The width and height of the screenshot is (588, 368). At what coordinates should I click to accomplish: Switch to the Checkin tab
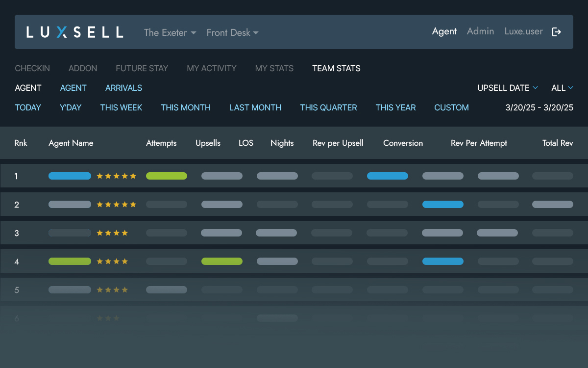tap(32, 68)
